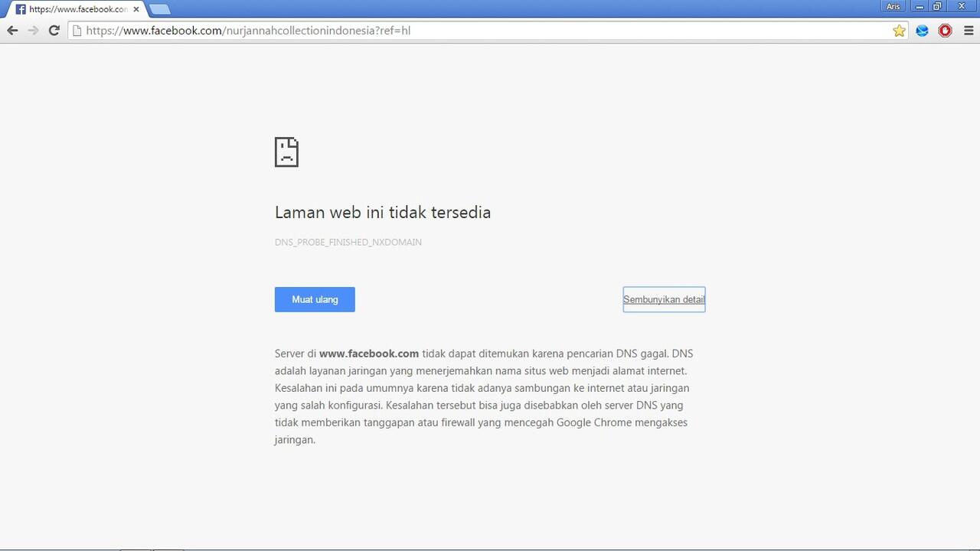Open a new tab

click(x=160, y=10)
